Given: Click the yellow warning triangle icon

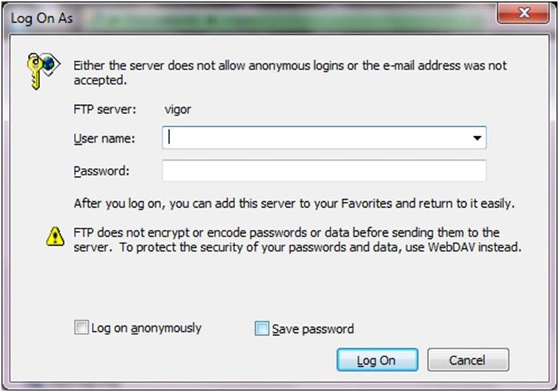Looking at the screenshot, I should tap(55, 236).
